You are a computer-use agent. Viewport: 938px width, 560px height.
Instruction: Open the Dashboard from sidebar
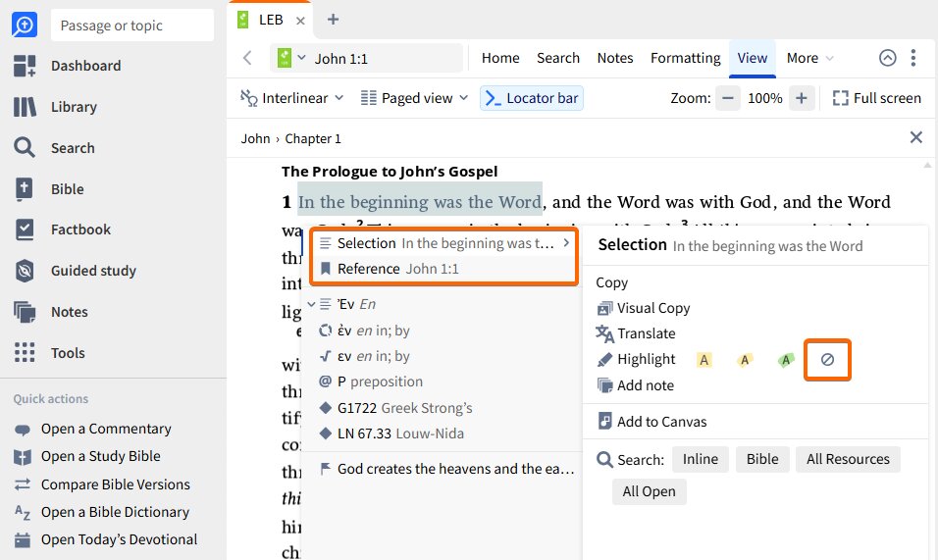(x=67, y=66)
